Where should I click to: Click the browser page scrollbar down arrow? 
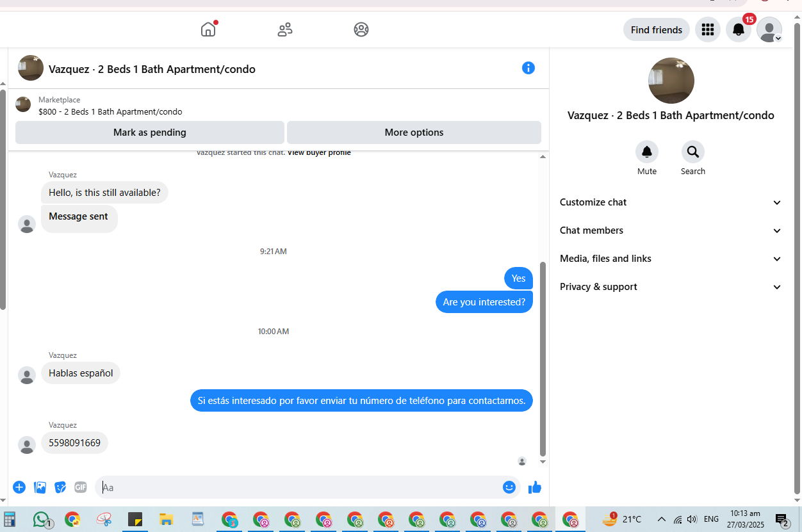coord(798,500)
